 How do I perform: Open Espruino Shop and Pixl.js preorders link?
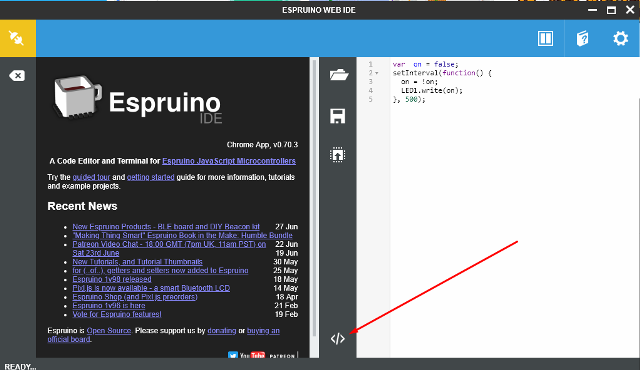135,297
